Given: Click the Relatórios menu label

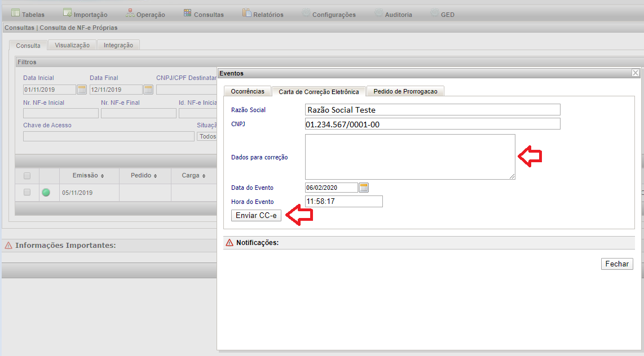Looking at the screenshot, I should coord(268,15).
